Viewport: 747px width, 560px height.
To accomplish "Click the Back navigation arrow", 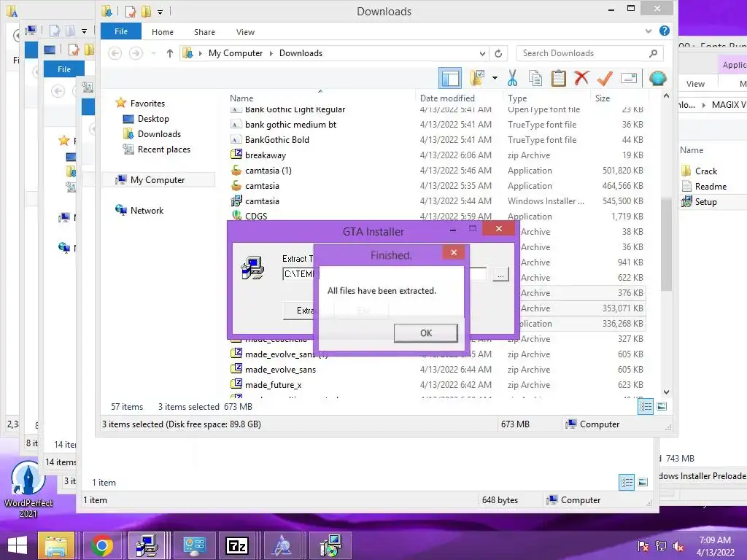I will (115, 52).
